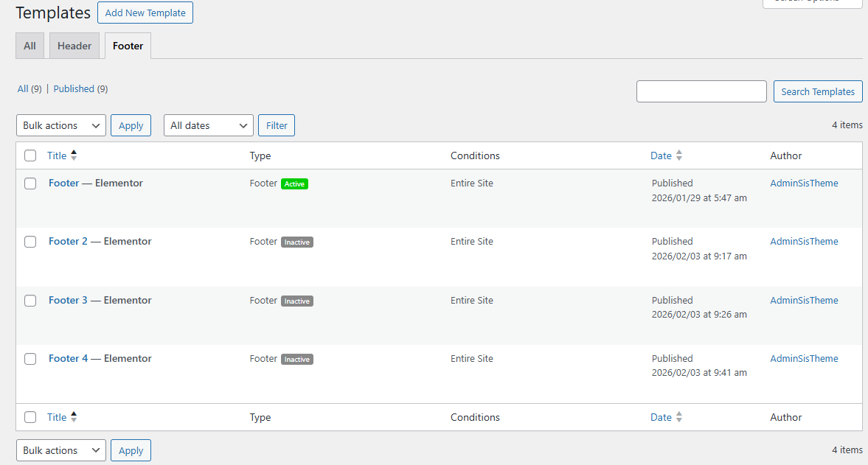Select all templates with header checkbox

[29, 155]
